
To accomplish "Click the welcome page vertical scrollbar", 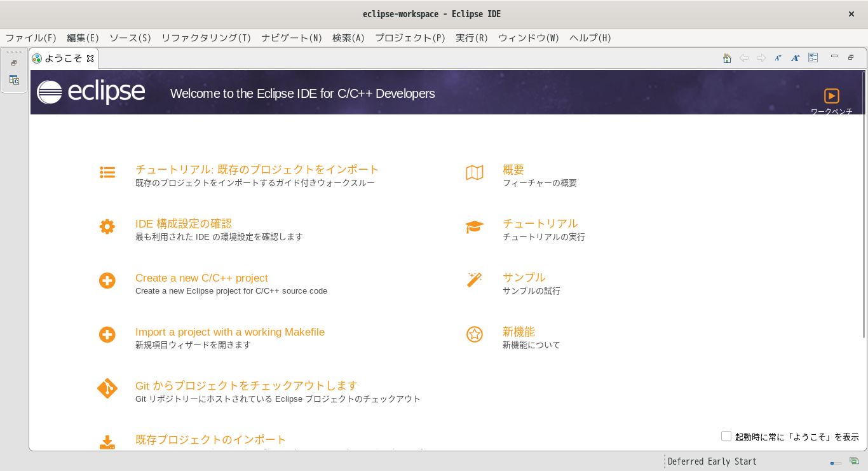I will tap(864, 203).
